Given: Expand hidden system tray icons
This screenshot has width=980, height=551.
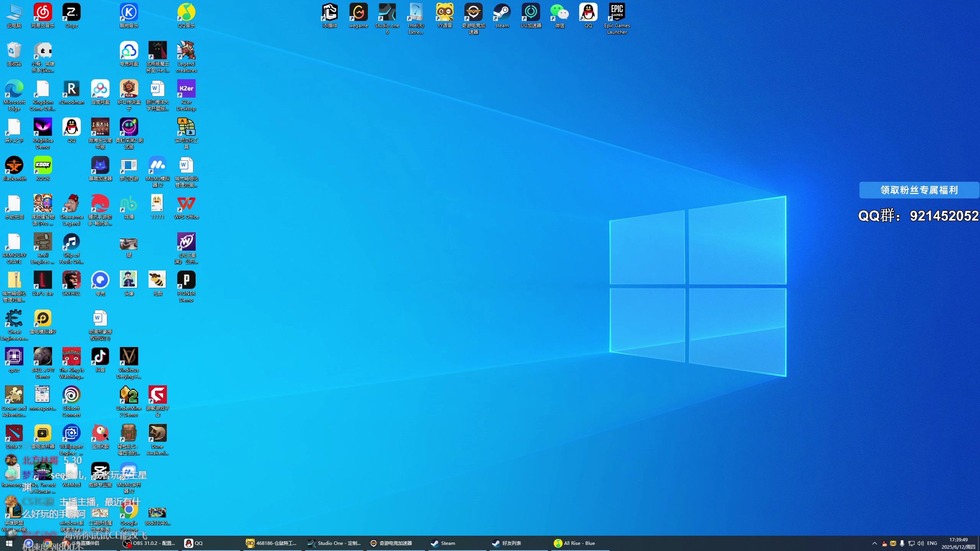Looking at the screenshot, I should (875, 543).
